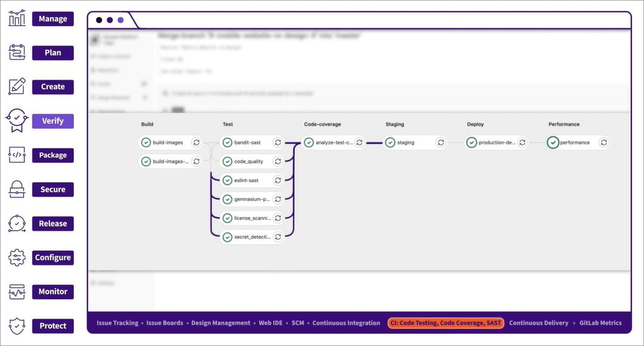Image resolution: width=644 pixels, height=346 pixels.
Task: Select the Configure stage button
Action: coord(53,258)
